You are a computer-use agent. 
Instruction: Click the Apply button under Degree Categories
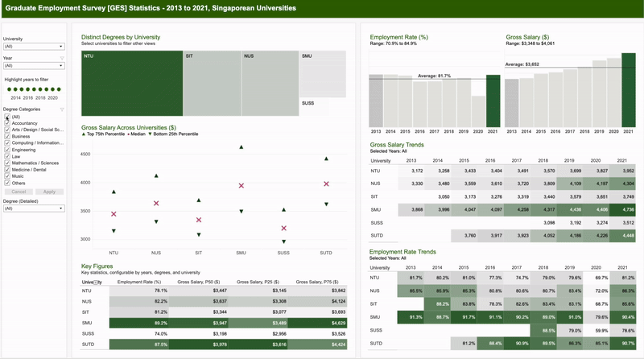[x=49, y=192]
